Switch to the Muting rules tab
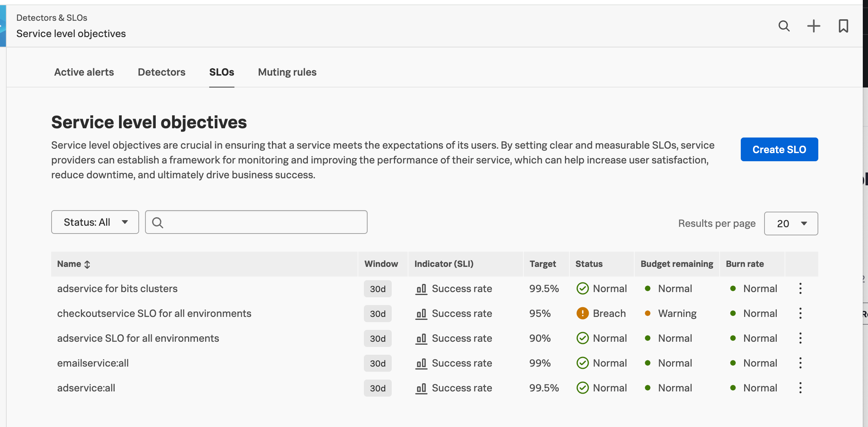Viewport: 868px width, 427px height. [x=287, y=72]
